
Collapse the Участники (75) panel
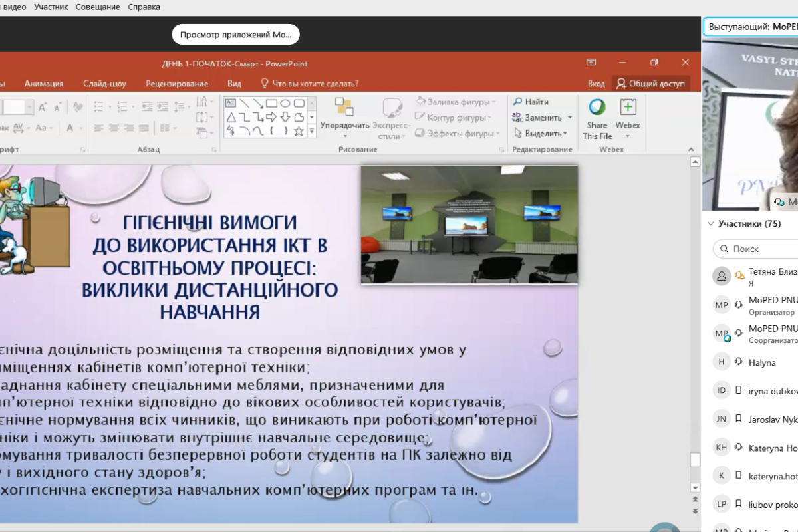pyautogui.click(x=711, y=224)
